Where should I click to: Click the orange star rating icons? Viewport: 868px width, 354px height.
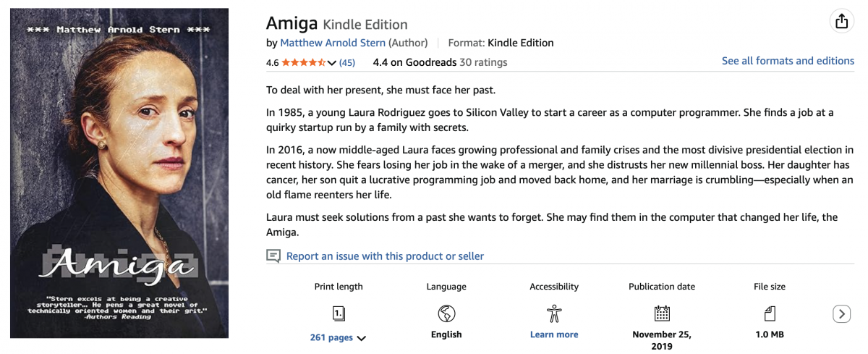(x=303, y=63)
